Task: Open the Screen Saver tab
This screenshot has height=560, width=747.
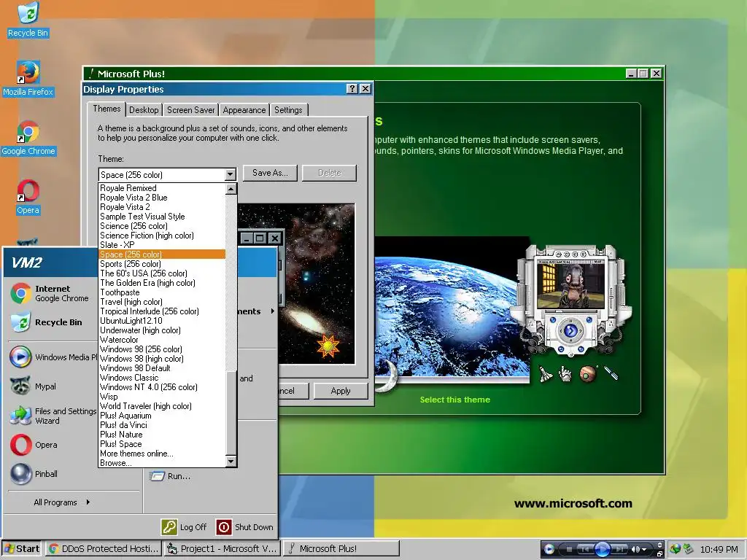Action: (190, 110)
